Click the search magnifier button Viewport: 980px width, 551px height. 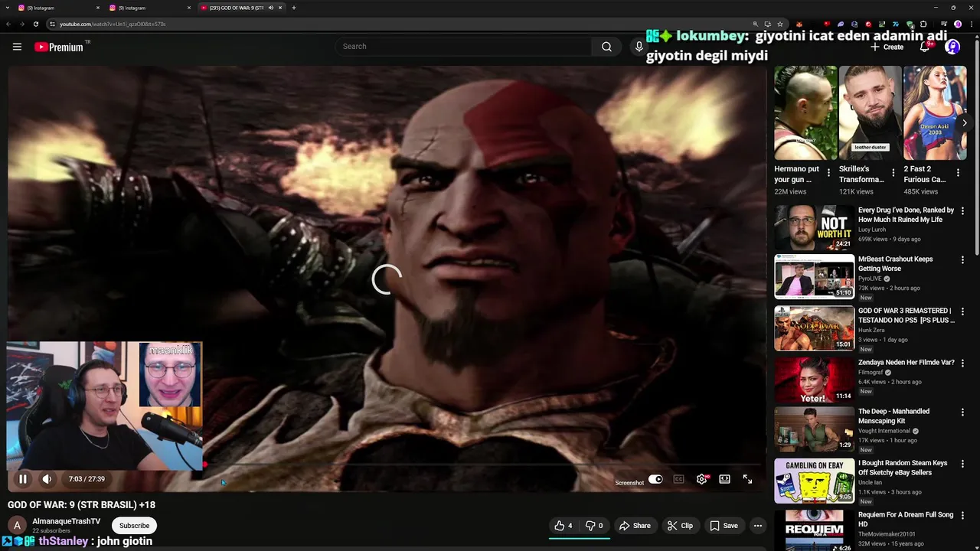606,47
